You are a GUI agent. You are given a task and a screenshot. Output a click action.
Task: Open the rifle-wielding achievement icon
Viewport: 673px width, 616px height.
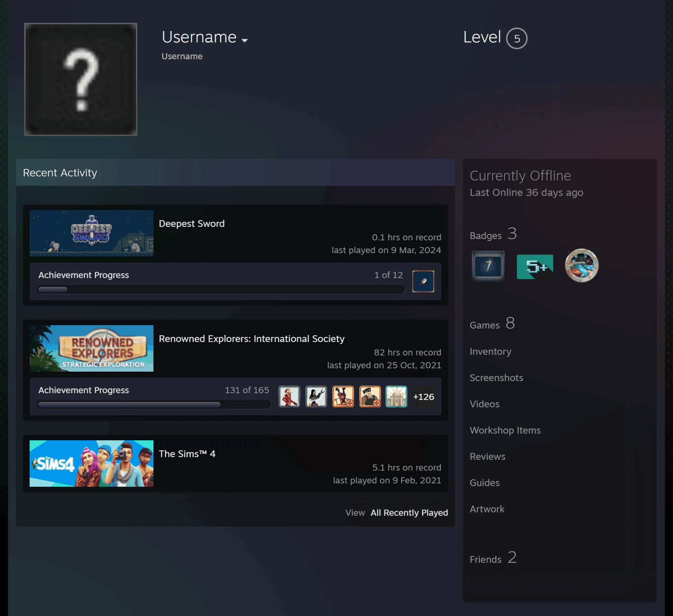[x=316, y=397]
